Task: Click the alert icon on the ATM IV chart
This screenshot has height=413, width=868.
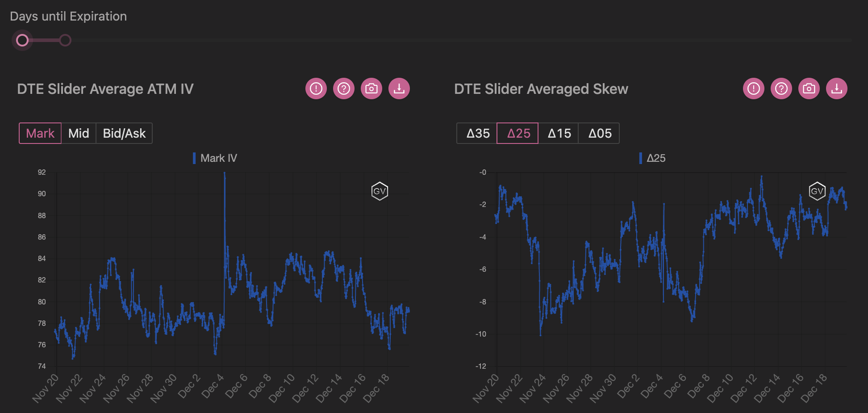Action: [x=316, y=88]
